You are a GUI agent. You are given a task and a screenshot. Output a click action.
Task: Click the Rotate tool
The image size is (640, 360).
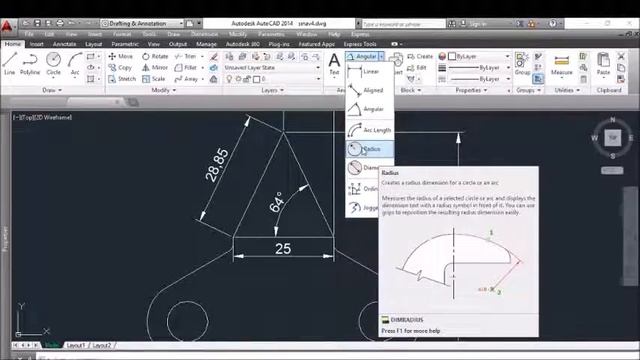pos(155,56)
